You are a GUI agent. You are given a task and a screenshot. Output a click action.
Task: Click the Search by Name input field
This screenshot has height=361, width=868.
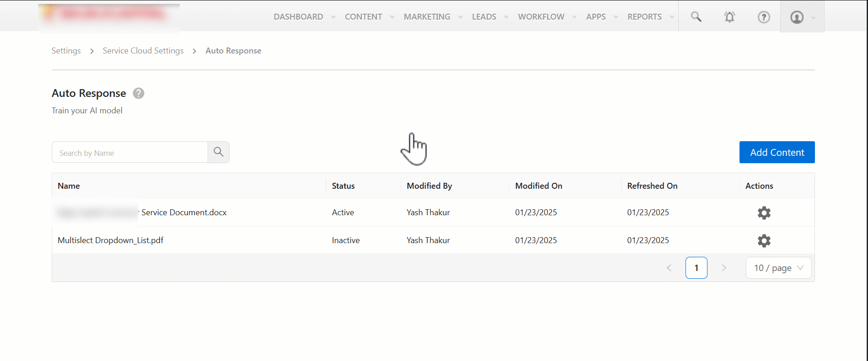point(130,153)
